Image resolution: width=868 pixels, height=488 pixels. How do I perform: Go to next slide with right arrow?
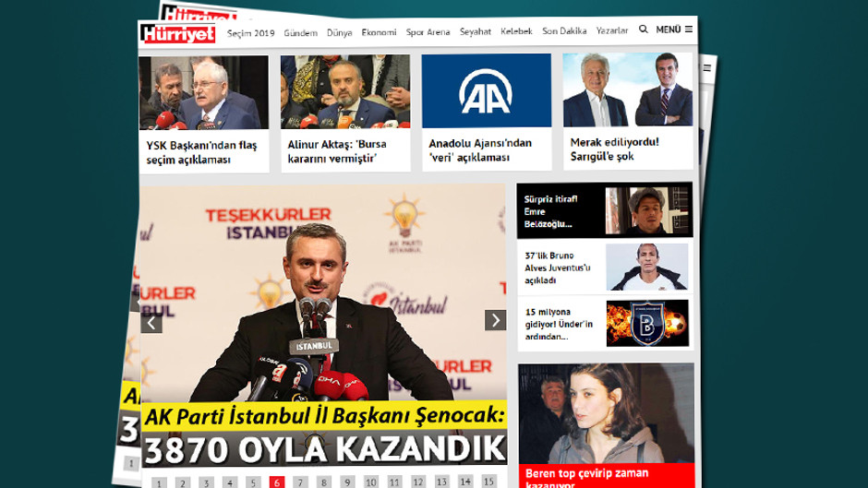496,319
